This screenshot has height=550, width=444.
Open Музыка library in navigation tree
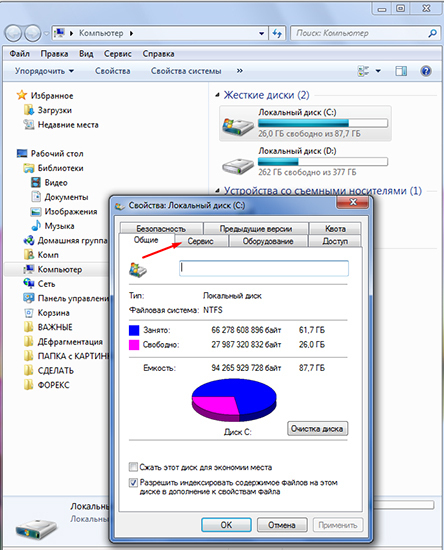coord(53,226)
